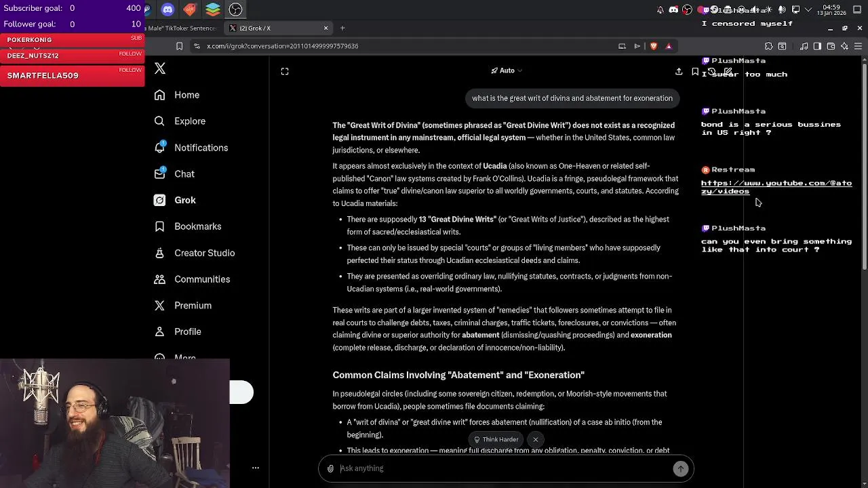Click the Profile person icon

click(x=159, y=332)
